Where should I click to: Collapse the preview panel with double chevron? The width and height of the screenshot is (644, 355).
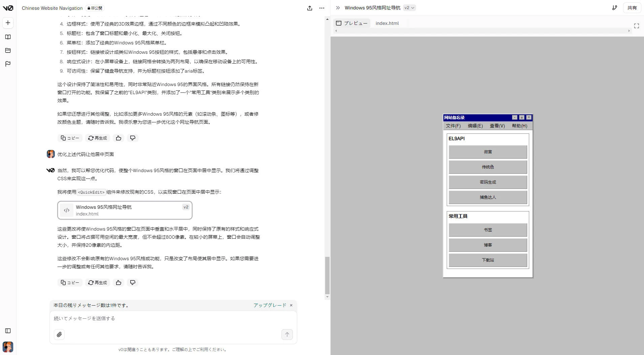pyautogui.click(x=338, y=8)
